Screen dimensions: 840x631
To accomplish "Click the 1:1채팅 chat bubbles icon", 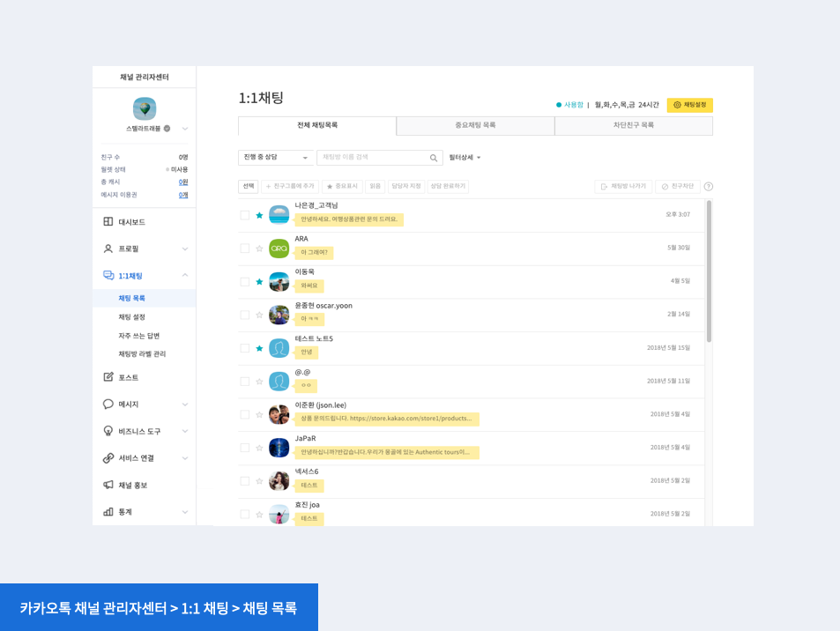I will 108,275.
